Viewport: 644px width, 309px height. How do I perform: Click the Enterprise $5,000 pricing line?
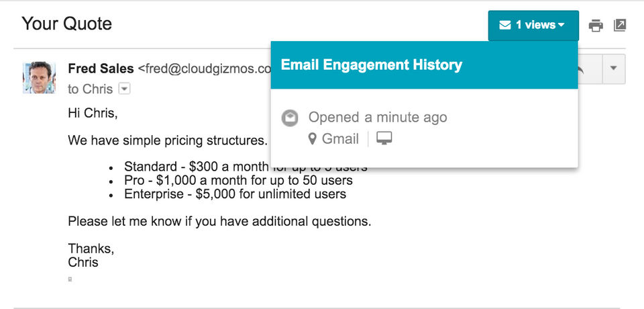pyautogui.click(x=235, y=195)
